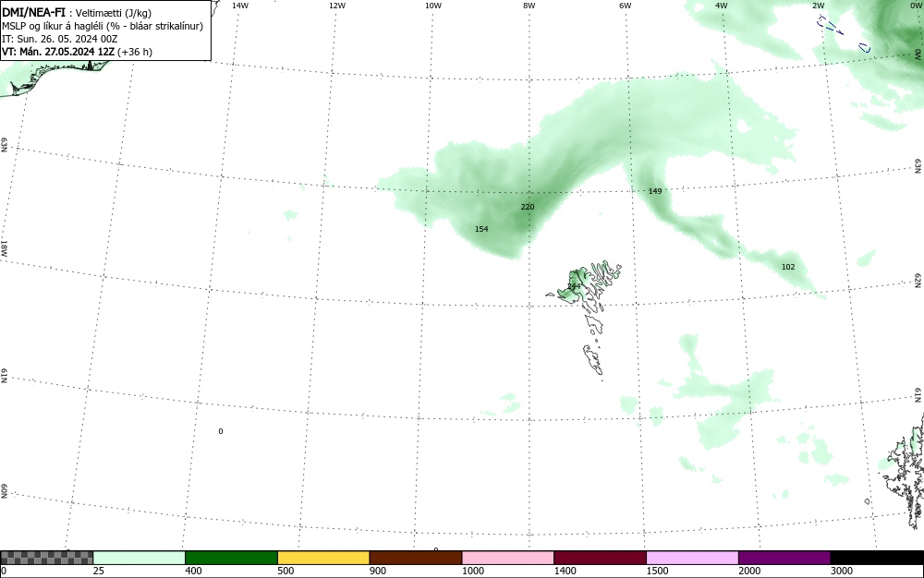Click the 102 CAPE value on map
Viewport: 924px width, 578px height.
(788, 267)
